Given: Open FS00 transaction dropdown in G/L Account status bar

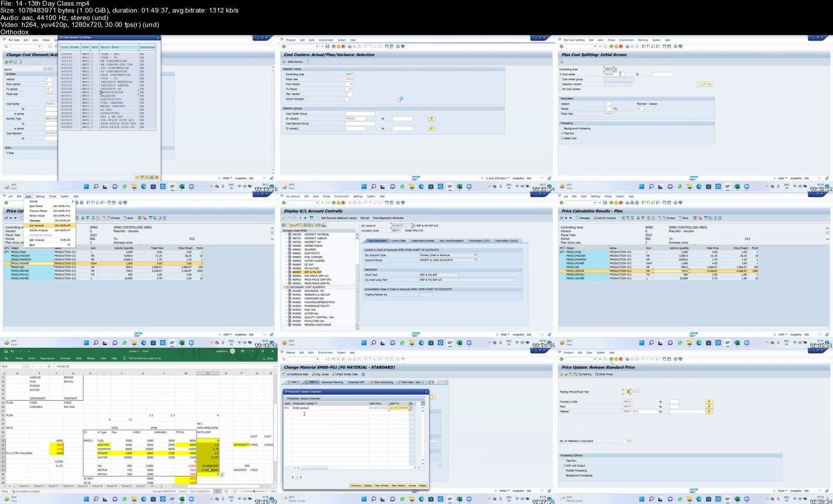Looking at the screenshot, I should click(x=509, y=334).
